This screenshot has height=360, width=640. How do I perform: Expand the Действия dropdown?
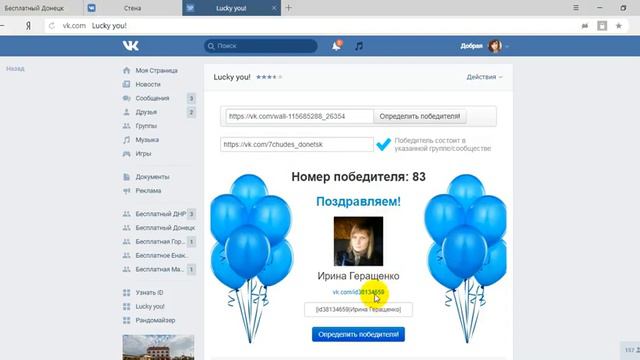[484, 77]
